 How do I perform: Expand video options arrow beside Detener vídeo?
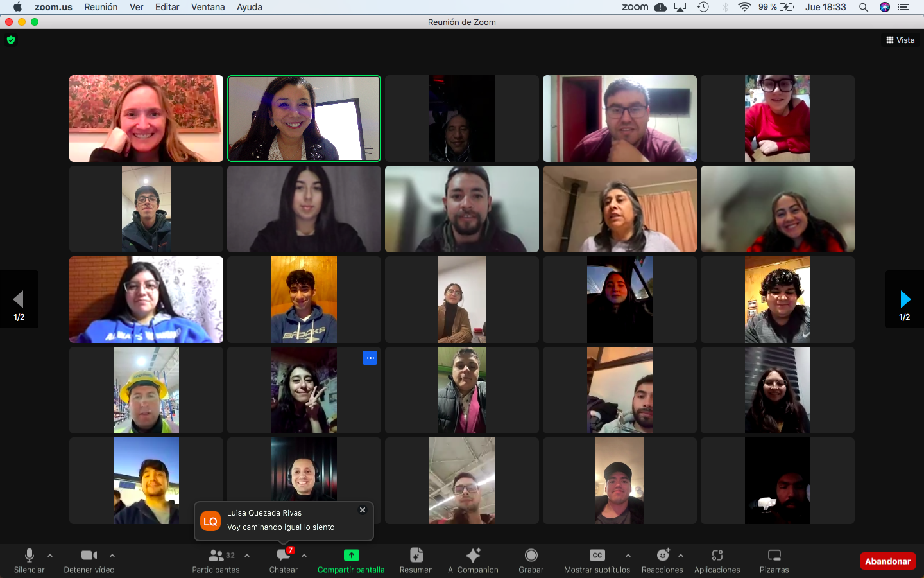(112, 556)
